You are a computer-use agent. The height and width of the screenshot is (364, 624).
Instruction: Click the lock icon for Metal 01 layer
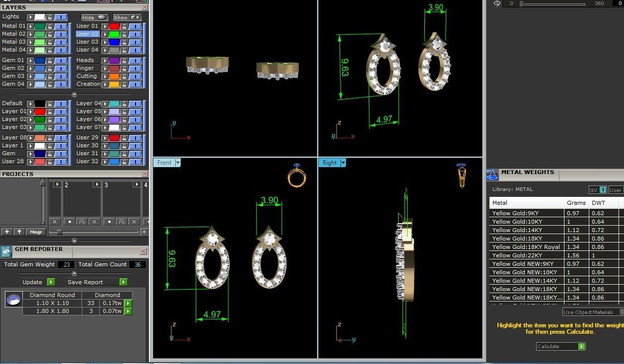50,26
